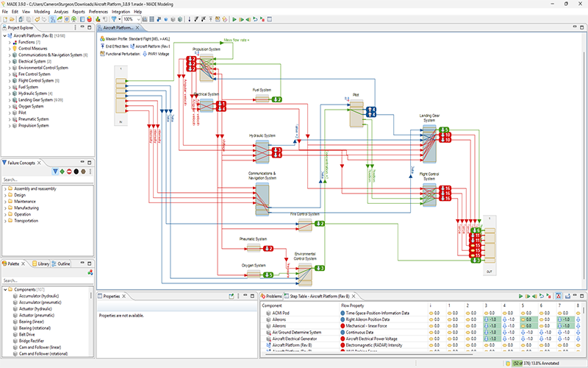588x368 pixels.
Task: Toggle the highlighted red-cross button in Step Table toolbar
Action: (x=559, y=297)
